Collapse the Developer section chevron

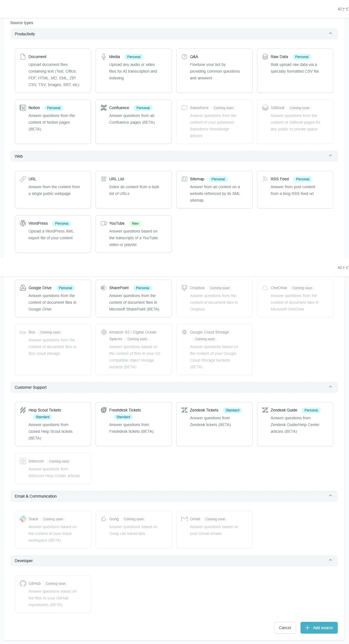point(330,560)
